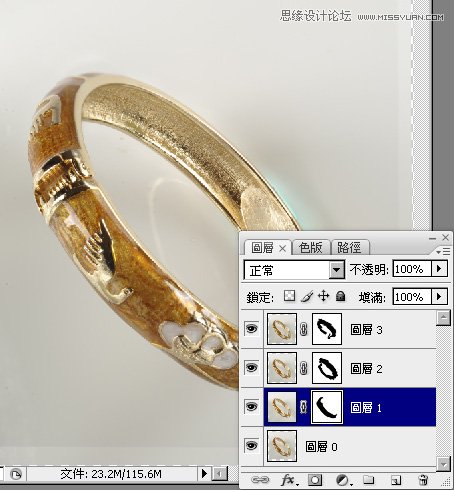Image resolution: width=454 pixels, height=490 pixels.
Task: Click the 不透明 opacity value field
Action: pyautogui.click(x=412, y=269)
